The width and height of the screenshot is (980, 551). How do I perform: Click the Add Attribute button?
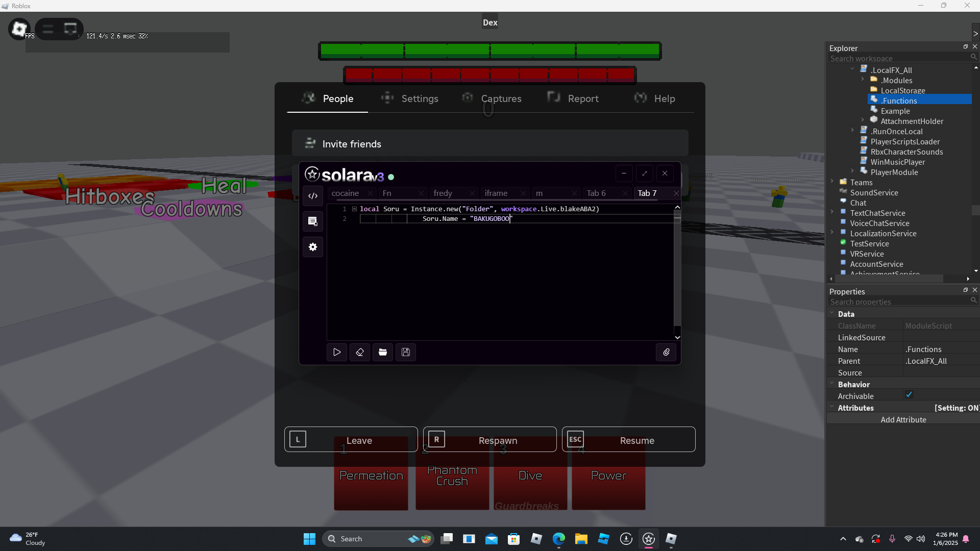903,419
